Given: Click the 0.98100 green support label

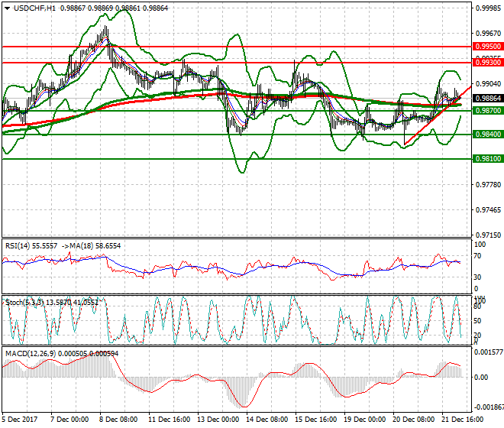Looking at the screenshot, I should (x=488, y=159).
